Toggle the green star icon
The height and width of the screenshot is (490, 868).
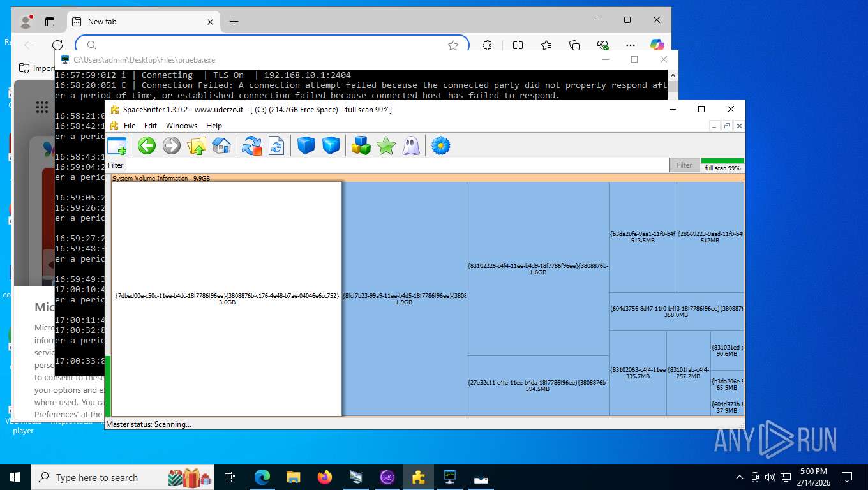386,145
